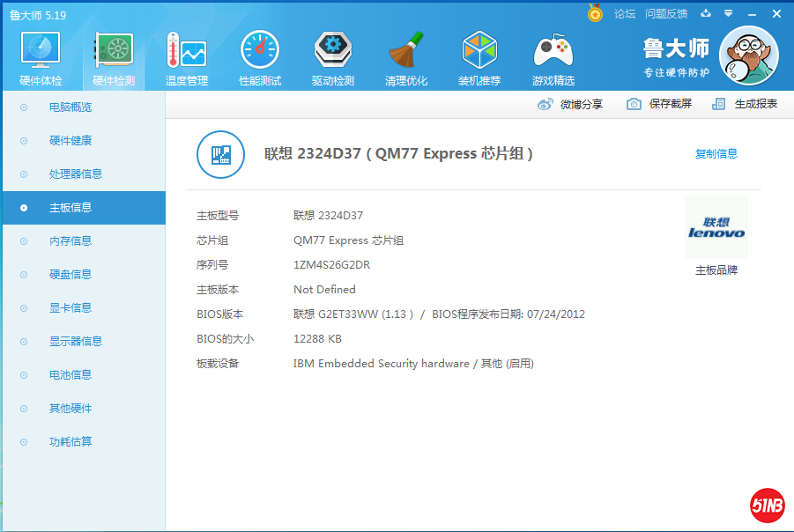Open the 问题反馈 feedback link

click(x=666, y=14)
